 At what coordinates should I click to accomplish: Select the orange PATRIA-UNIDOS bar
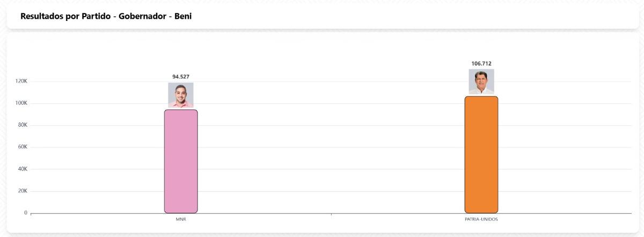tap(481, 155)
